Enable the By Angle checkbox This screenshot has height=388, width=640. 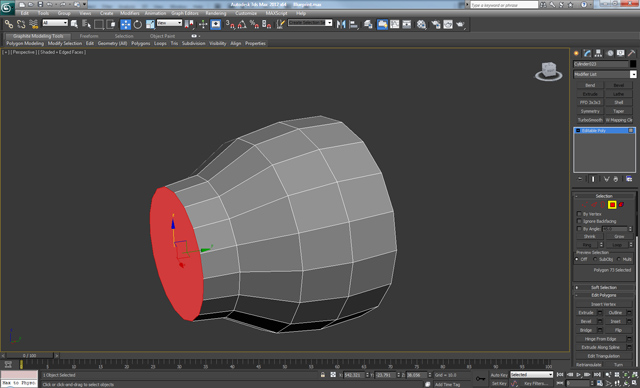(579, 228)
